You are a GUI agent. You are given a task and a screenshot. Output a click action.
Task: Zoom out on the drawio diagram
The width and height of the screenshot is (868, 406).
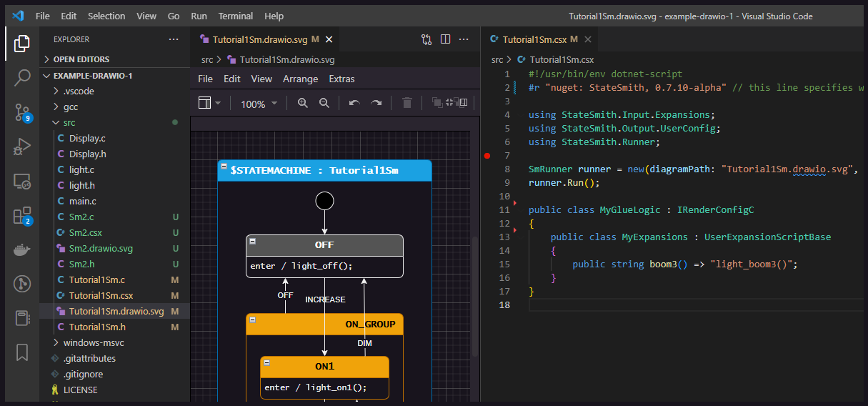[324, 103]
